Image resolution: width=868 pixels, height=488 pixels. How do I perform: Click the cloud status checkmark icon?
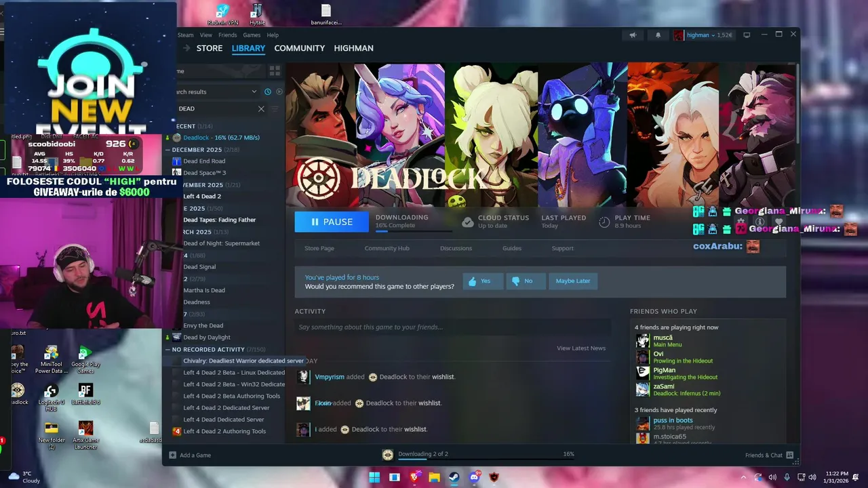pos(467,222)
